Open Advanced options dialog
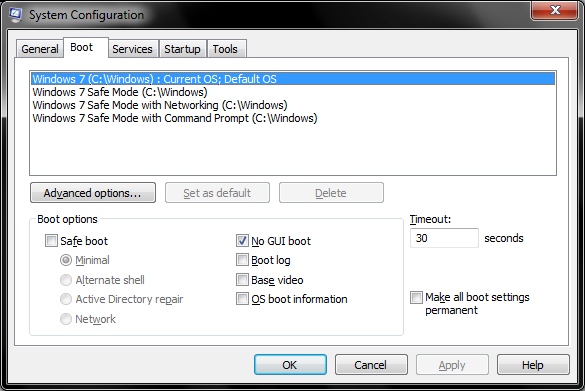The width and height of the screenshot is (585, 391). coord(93,193)
